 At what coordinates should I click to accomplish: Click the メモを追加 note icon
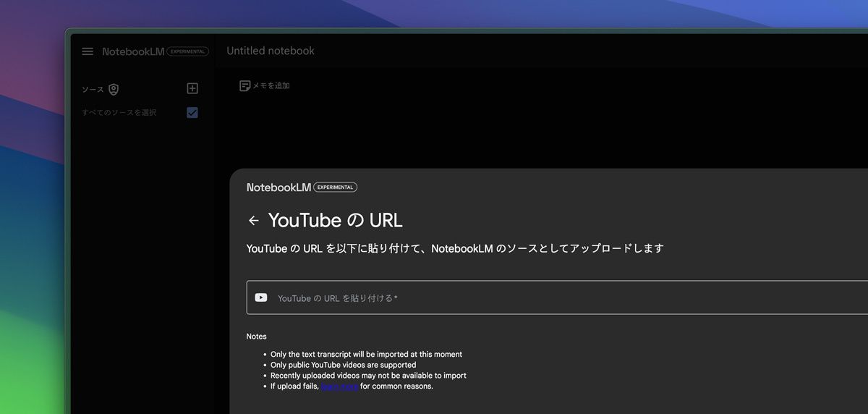pyautogui.click(x=245, y=85)
